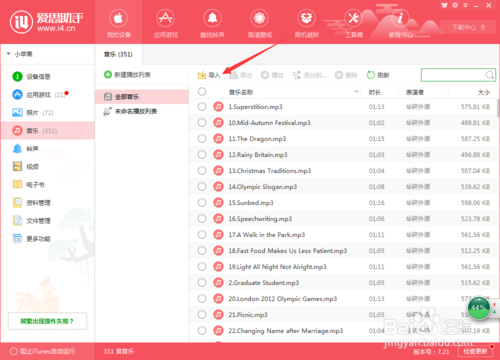Image resolution: width=500 pixels, height=360 pixels.
Task: Open 电子书 ebooks in sidebar
Action: point(28,184)
